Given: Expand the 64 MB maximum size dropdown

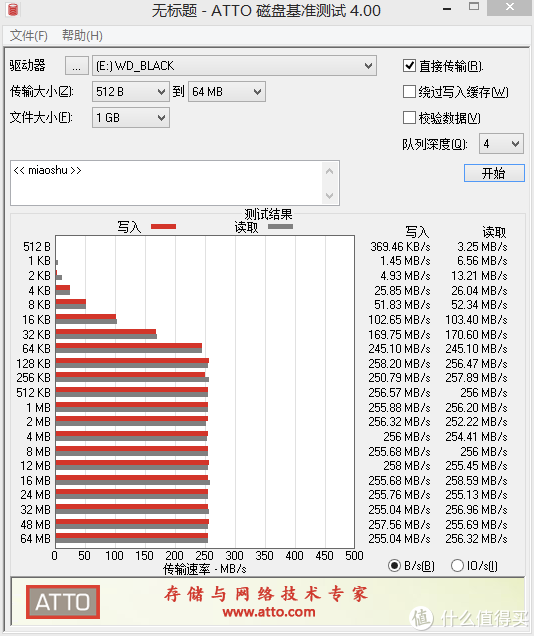Looking at the screenshot, I should [227, 92].
